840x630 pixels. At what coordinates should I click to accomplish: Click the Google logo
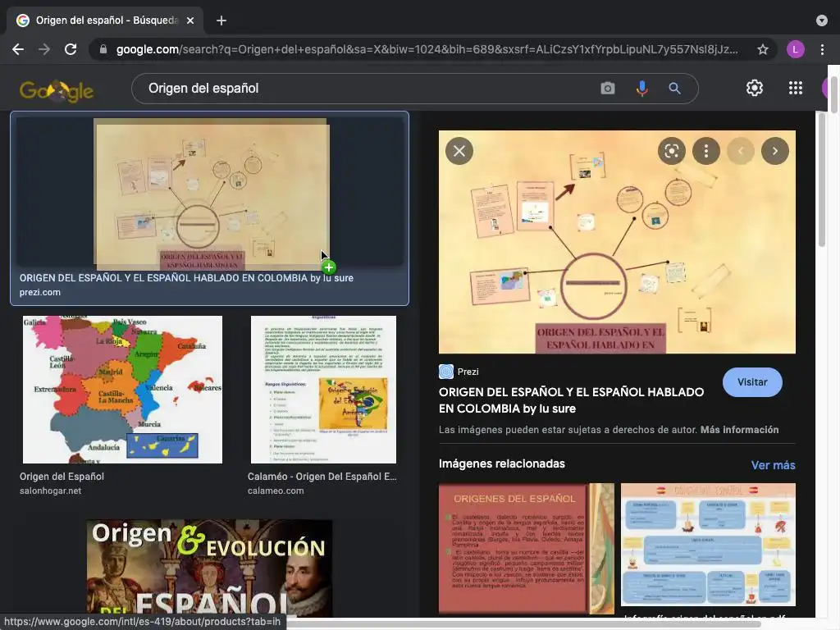57,90
